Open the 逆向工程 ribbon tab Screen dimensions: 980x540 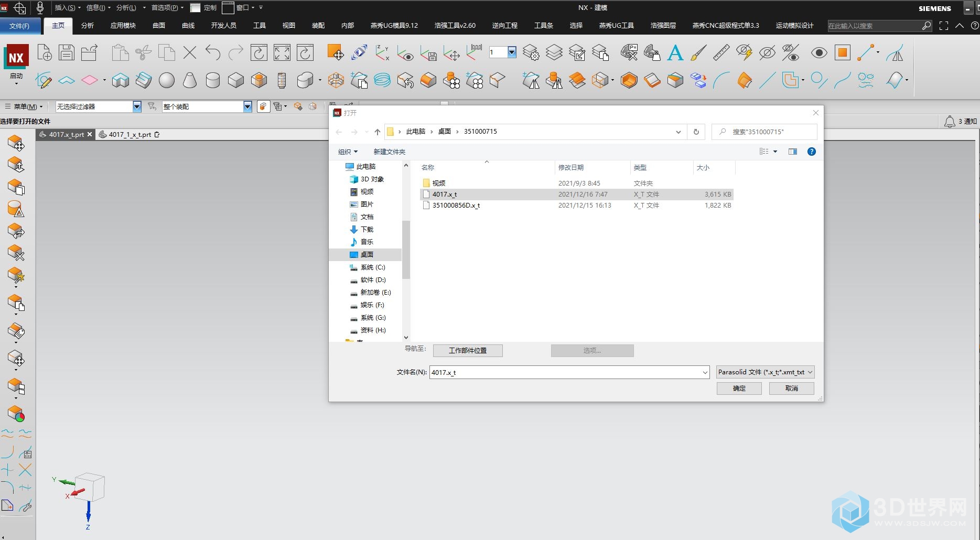[x=505, y=26]
